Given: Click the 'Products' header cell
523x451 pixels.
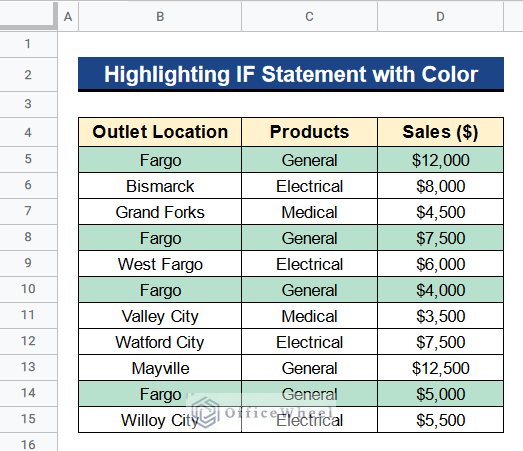Looking at the screenshot, I should [x=310, y=132].
